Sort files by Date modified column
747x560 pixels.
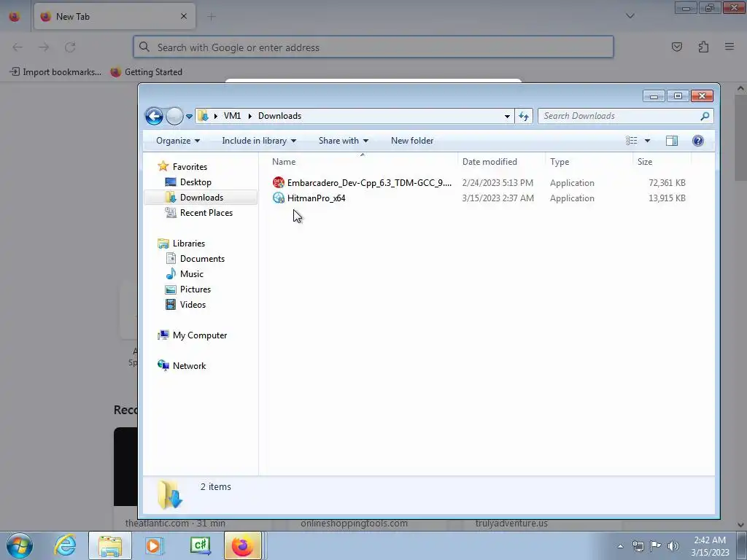[501, 161]
